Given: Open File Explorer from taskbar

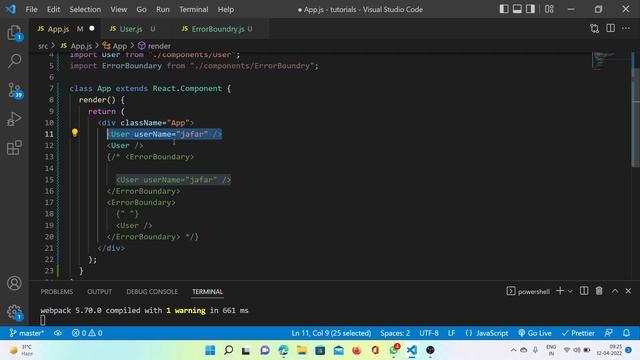Looking at the screenshot, I should [302, 350].
